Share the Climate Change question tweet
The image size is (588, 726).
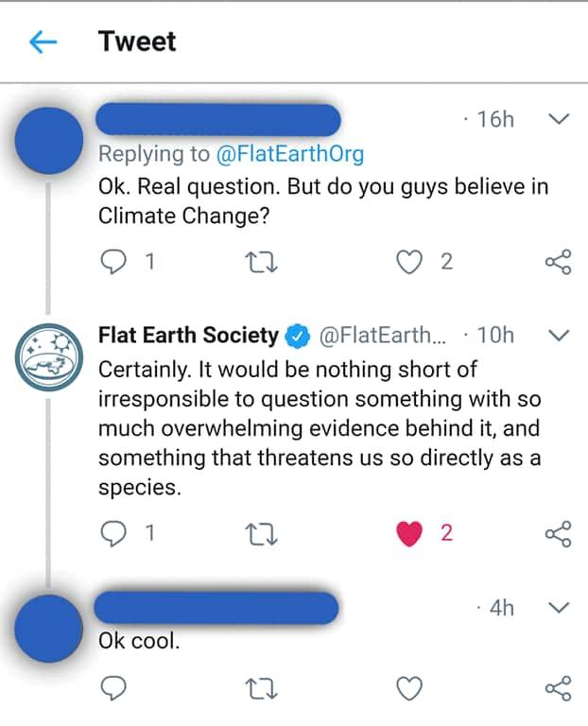click(559, 262)
